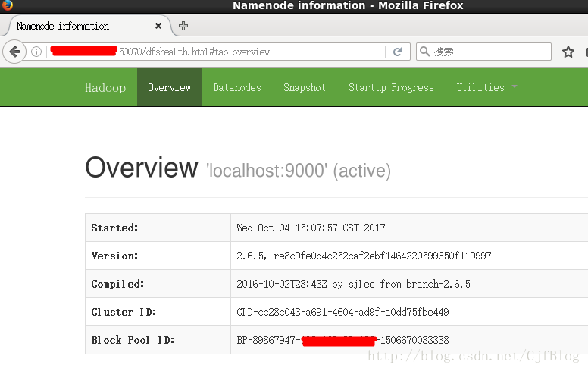Image resolution: width=588 pixels, height=371 pixels.
Task: Open the Snapshot nav item
Action: 305,87
